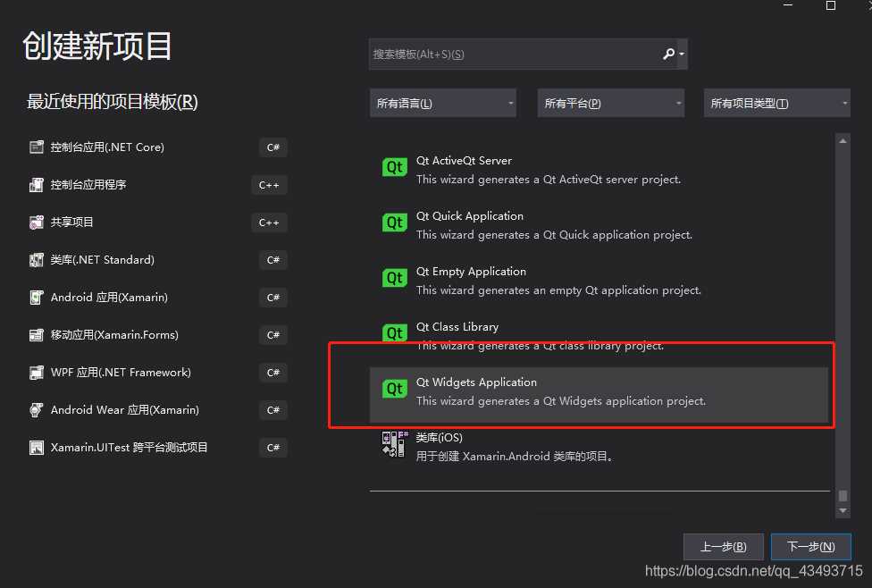The height and width of the screenshot is (588, 872).
Task: Click the description text of Qt ActiveQt Server
Action: coord(549,179)
